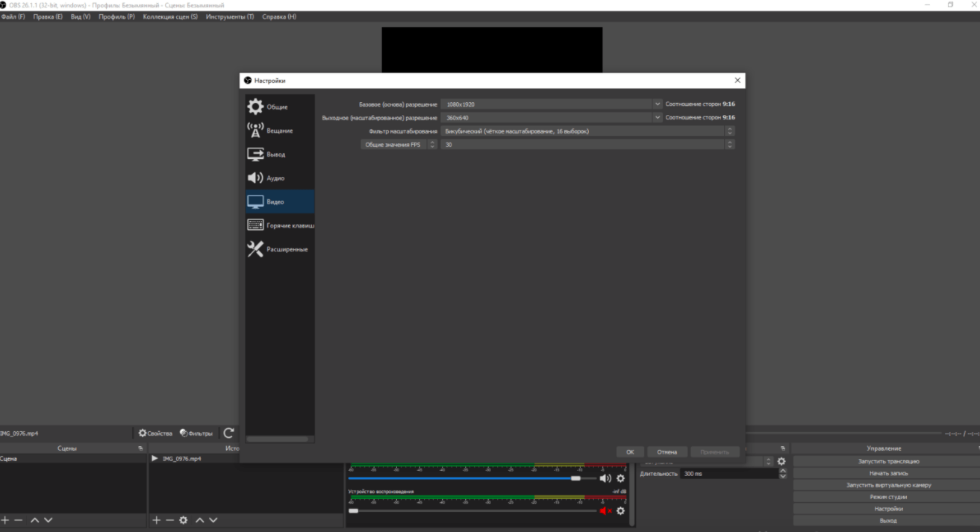Expand the Выходное разрешение dropdown
Image resolution: width=980 pixels, height=532 pixels.
pos(658,117)
